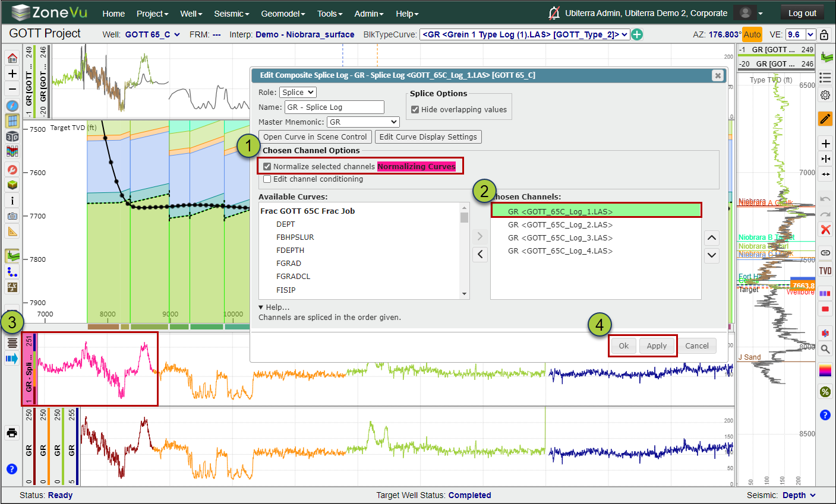
Task: Toggle Hide overlapping values checkbox
Action: pos(415,110)
